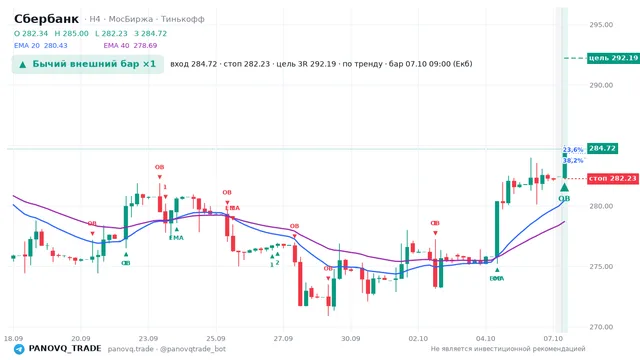The width and height of the screenshot is (640, 360).
Task: Click the 'EMA 40 278.69' legend entry
Action: (130, 46)
